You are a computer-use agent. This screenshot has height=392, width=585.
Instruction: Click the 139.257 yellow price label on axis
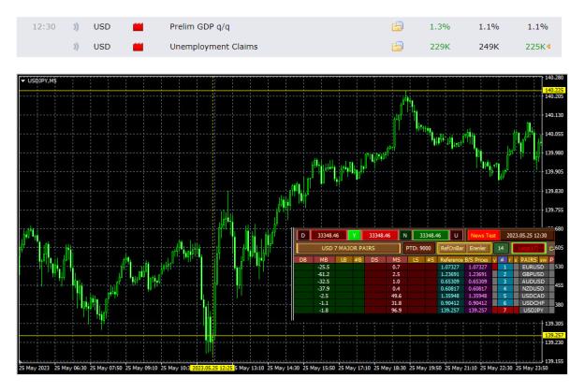pyautogui.click(x=554, y=335)
